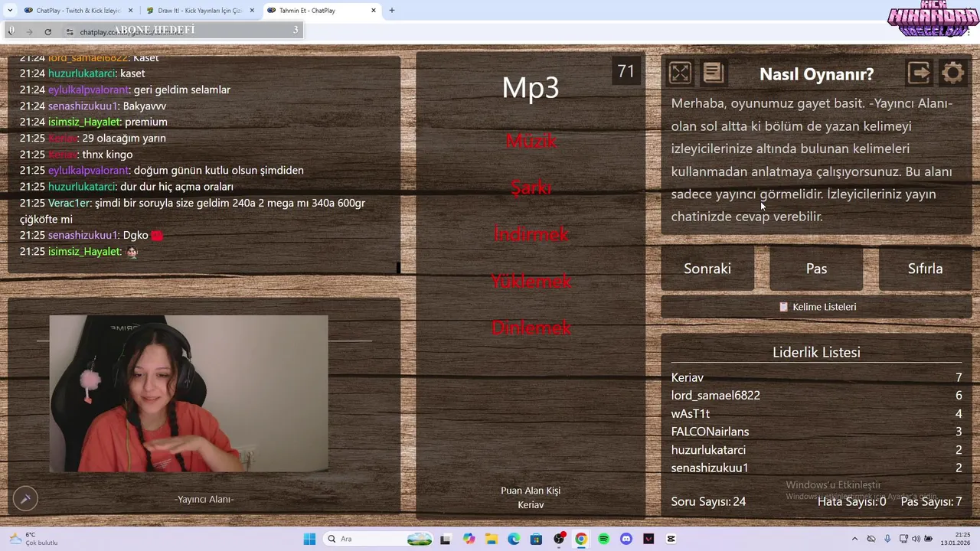Click the timer value 71
Viewport: 980px width, 551px height.
[626, 71]
